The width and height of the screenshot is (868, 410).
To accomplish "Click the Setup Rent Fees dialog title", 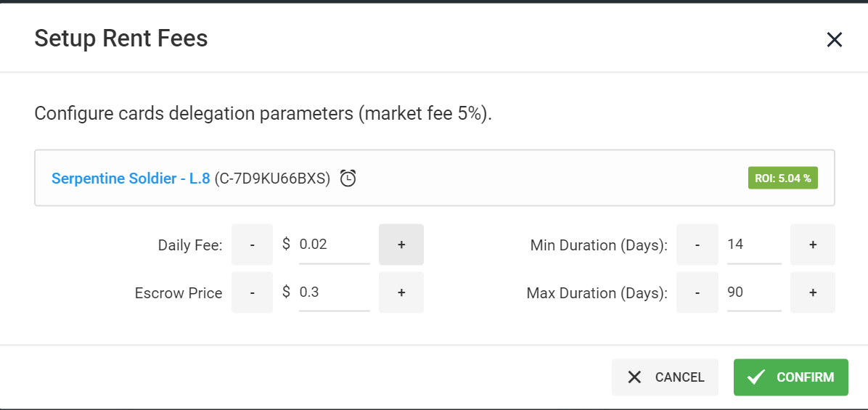I will tap(120, 38).
